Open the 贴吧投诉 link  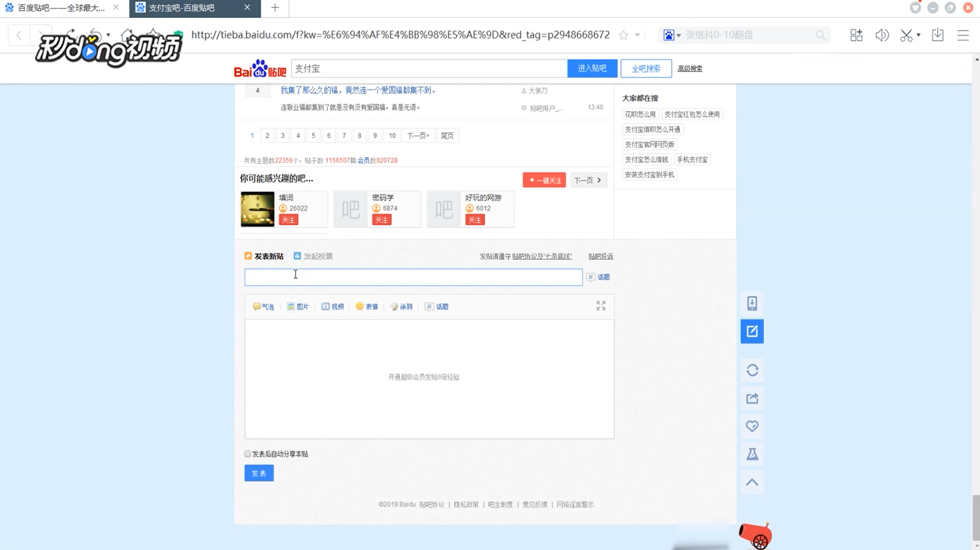pos(600,257)
